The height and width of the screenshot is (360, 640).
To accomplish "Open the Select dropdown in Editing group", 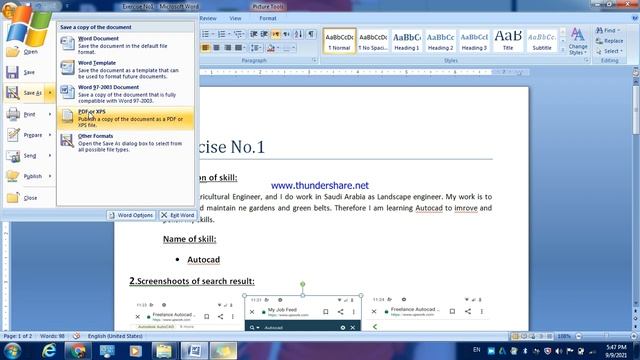I will (609, 51).
